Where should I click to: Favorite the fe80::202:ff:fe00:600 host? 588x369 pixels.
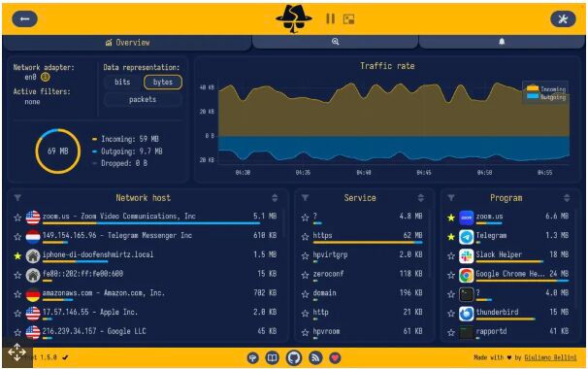coord(17,275)
